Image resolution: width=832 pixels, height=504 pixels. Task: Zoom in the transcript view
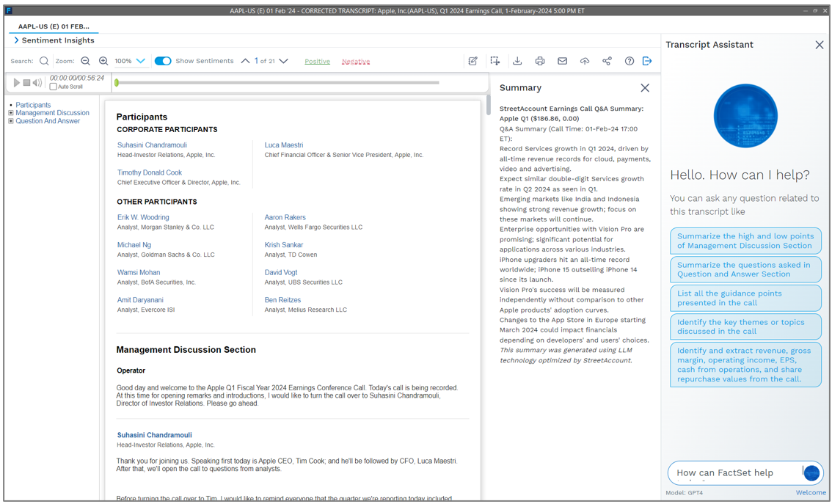(x=103, y=62)
